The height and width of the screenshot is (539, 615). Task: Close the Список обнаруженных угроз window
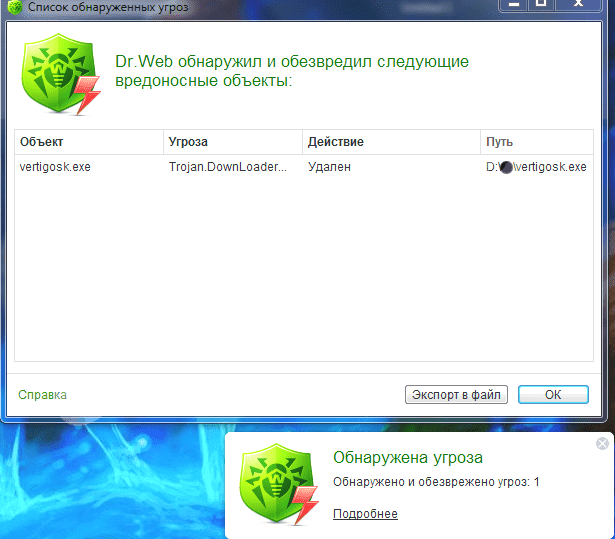pyautogui.click(x=578, y=4)
